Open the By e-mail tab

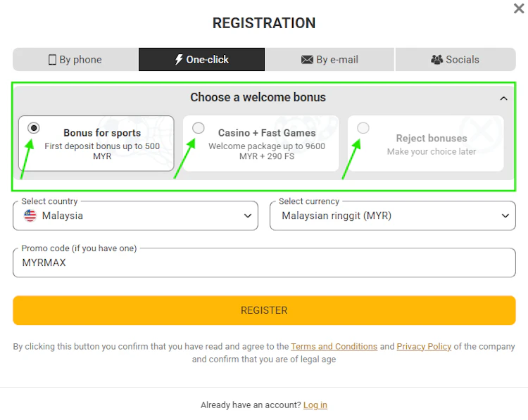click(x=329, y=60)
